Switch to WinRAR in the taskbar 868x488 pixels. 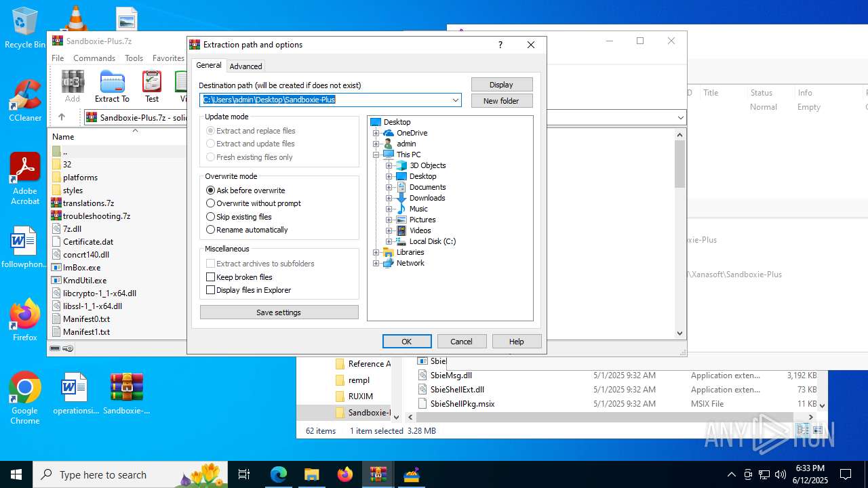pos(378,474)
